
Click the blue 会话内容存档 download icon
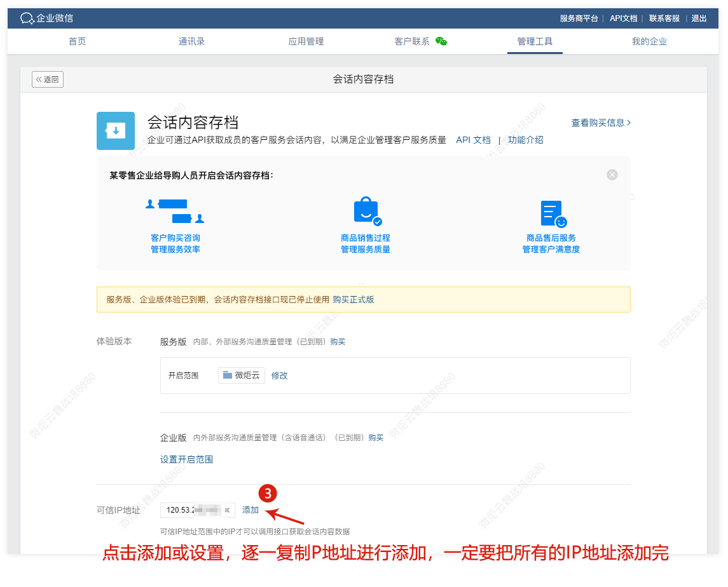coord(116,131)
